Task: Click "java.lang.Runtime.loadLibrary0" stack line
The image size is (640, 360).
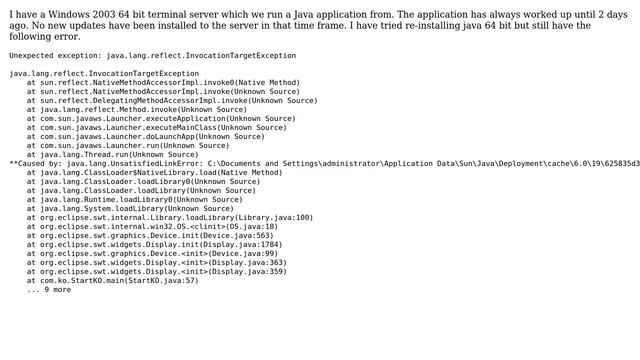Action: [x=135, y=199]
